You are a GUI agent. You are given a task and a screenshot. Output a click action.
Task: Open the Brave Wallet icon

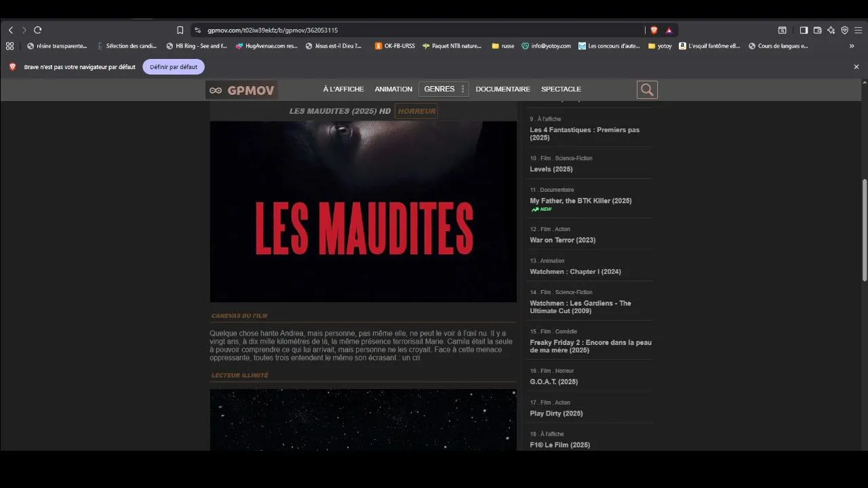point(817,30)
